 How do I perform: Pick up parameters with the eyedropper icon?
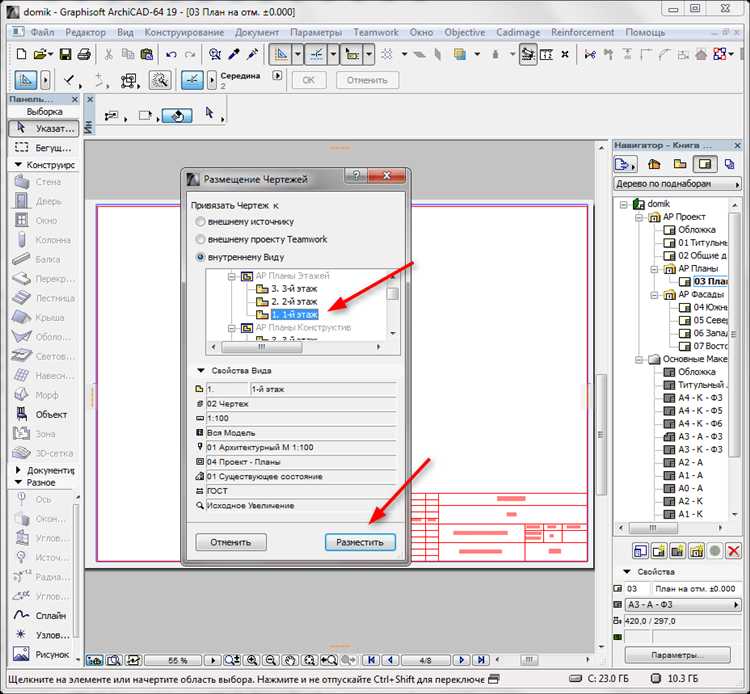click(x=233, y=54)
